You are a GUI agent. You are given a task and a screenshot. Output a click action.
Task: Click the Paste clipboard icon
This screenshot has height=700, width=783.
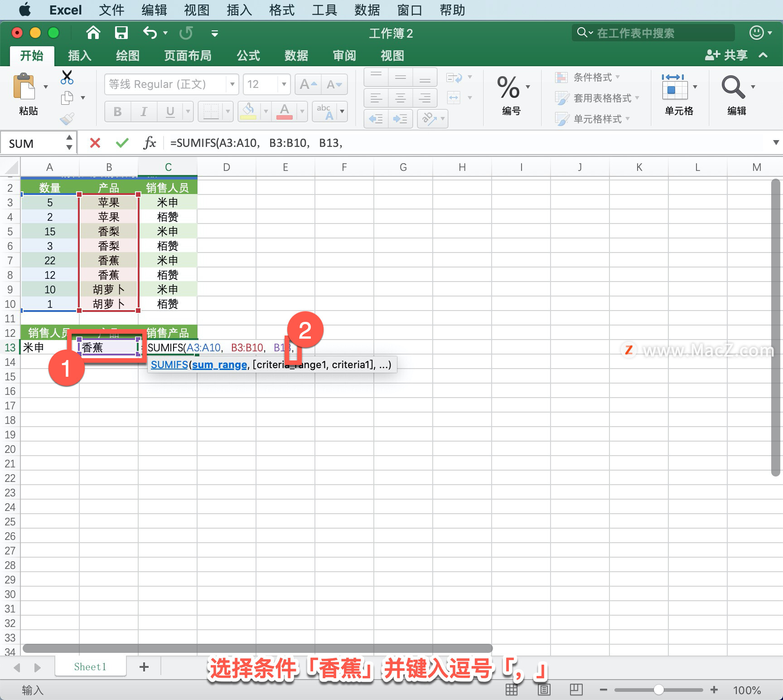[24, 86]
